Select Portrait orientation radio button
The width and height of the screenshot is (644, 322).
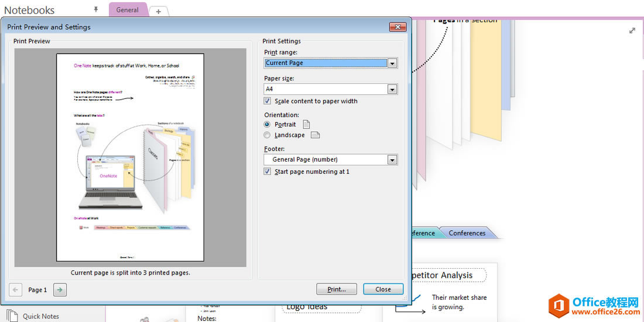pos(268,124)
